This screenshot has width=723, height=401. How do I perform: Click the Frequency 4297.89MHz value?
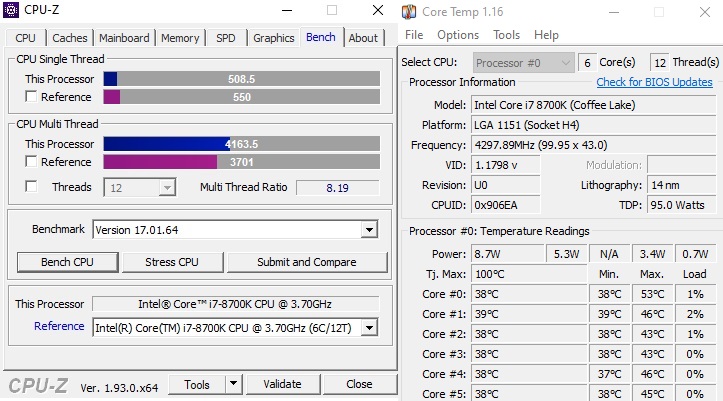coord(593,145)
